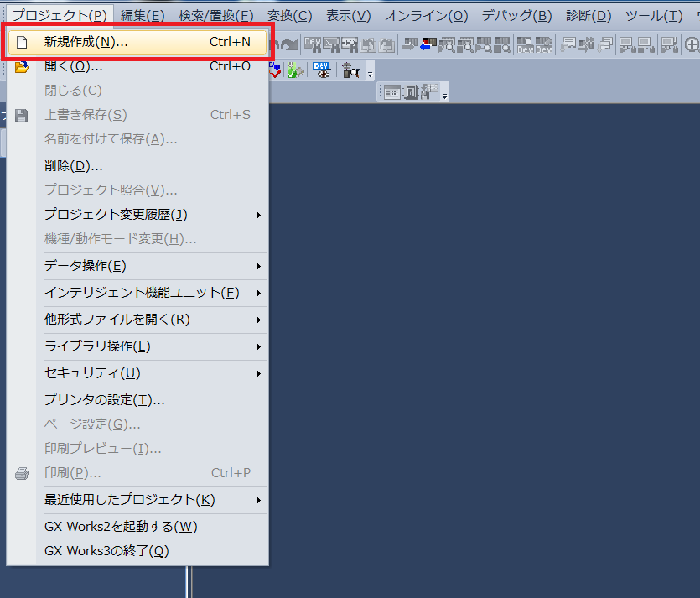The height and width of the screenshot is (598, 700).
Task: Expand データ操作(E) submenu
Action: tap(137, 266)
